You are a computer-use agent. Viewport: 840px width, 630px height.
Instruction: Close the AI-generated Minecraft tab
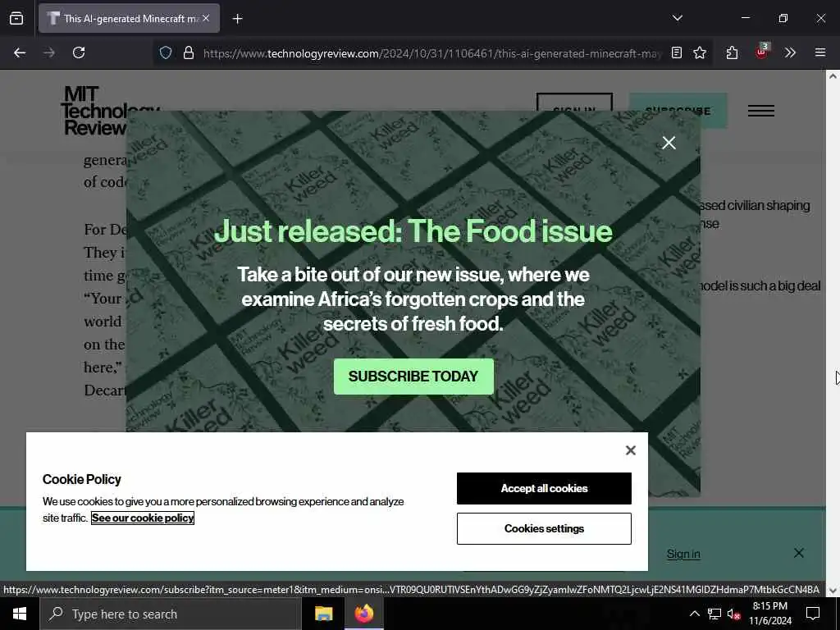[x=206, y=18]
